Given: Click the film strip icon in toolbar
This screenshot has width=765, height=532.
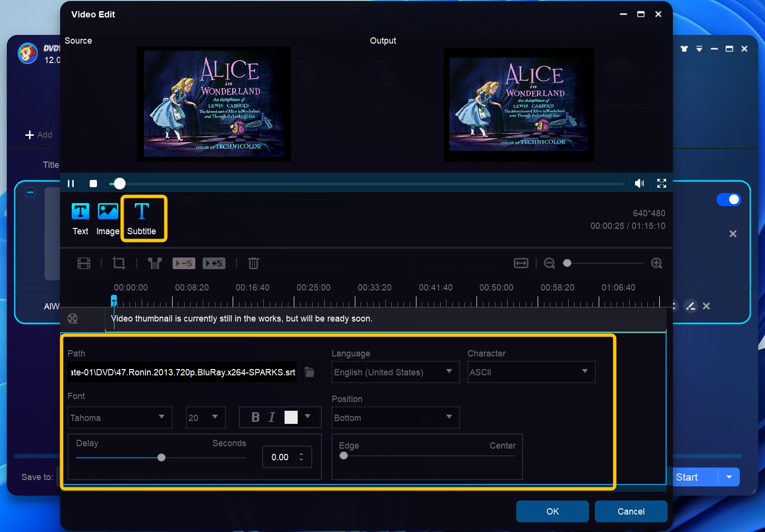Looking at the screenshot, I should (x=84, y=263).
